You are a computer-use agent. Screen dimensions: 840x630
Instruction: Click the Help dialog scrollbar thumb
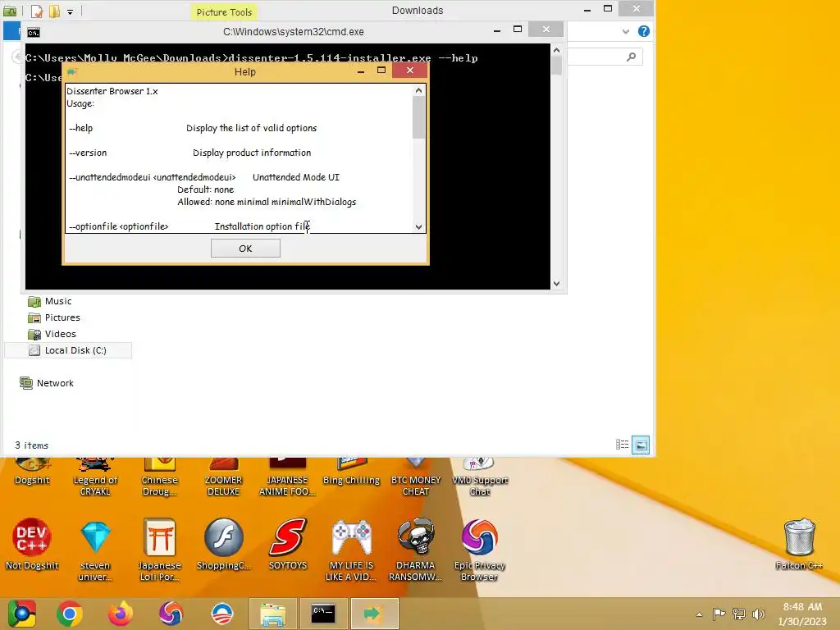pos(418,118)
